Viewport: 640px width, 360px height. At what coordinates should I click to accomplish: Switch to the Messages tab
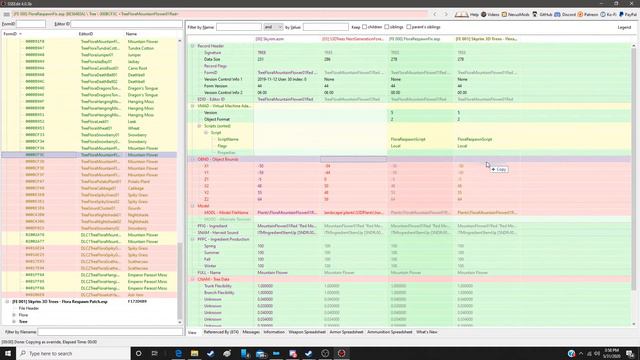pos(251,332)
